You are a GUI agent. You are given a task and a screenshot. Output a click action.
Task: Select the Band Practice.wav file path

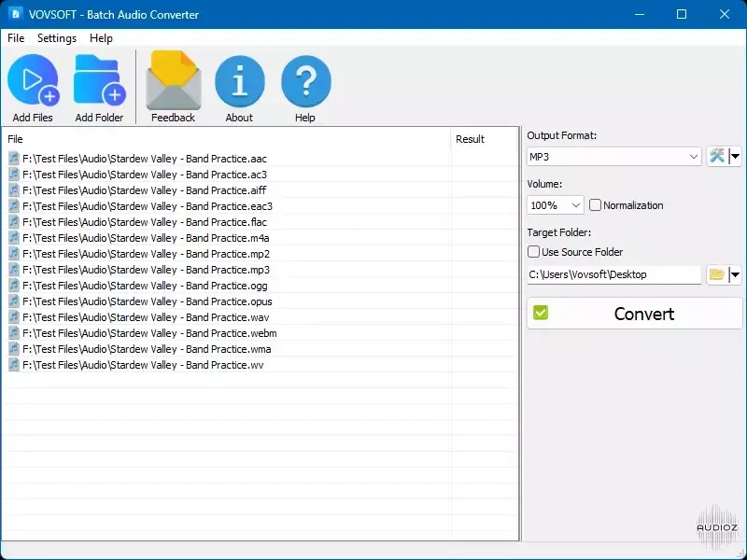(146, 317)
